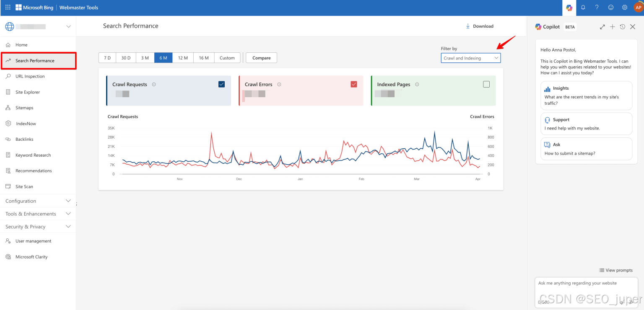Viewport: 644px width, 310px height.
Task: Select the 7 D date range
Action: point(107,58)
